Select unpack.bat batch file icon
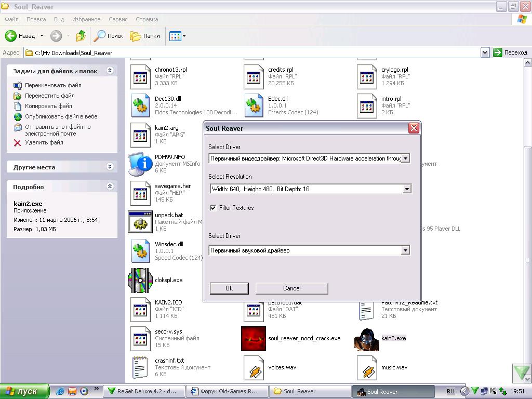The image size is (532, 399). coord(140,222)
